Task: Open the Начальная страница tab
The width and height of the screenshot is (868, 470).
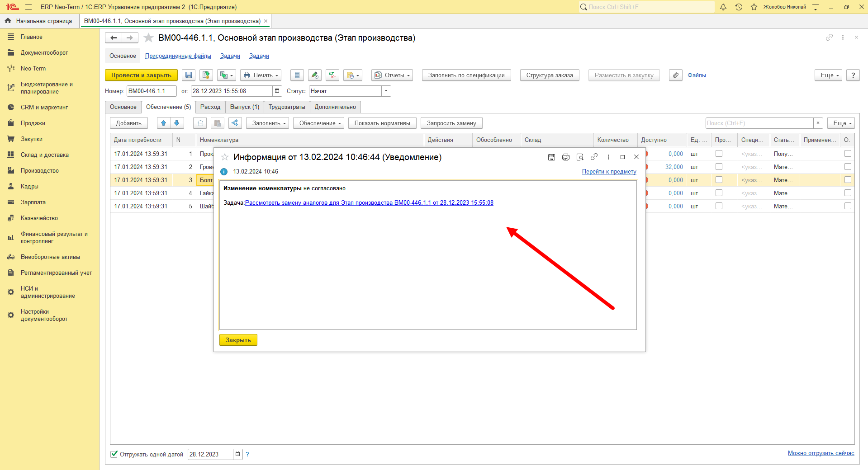Action: click(x=39, y=21)
